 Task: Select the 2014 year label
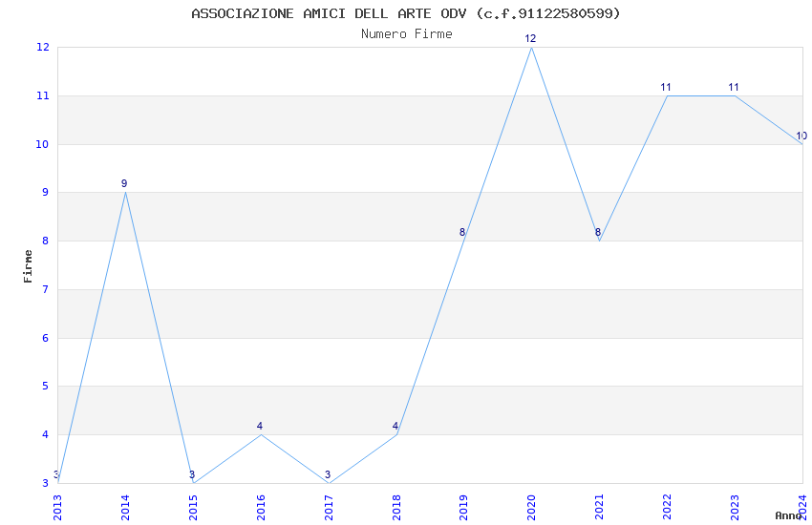pyautogui.click(x=125, y=508)
